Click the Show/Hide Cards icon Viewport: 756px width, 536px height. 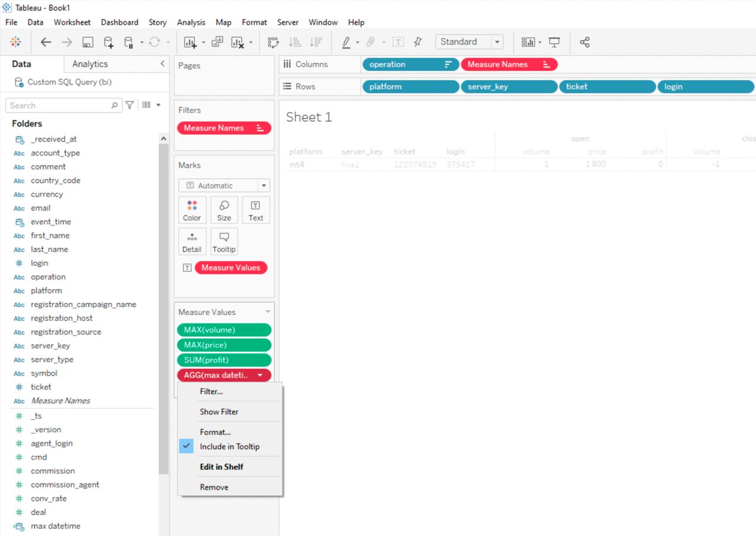click(x=528, y=42)
